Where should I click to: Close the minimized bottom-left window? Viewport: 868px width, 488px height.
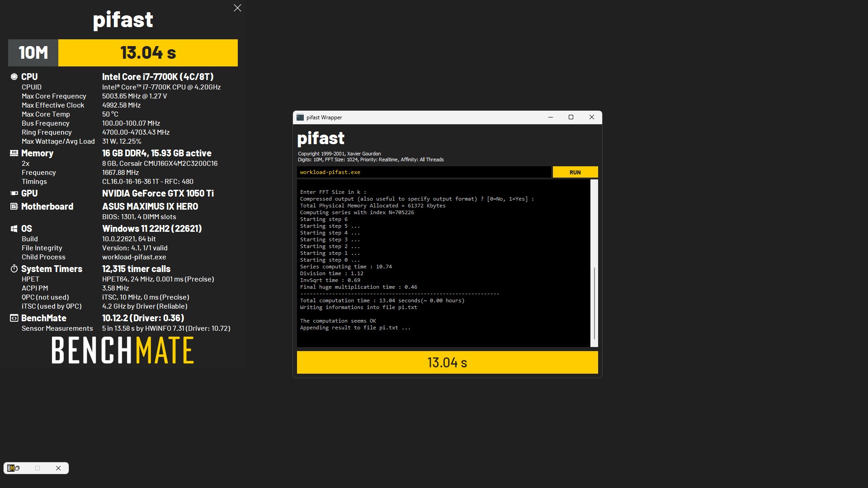coord(58,468)
